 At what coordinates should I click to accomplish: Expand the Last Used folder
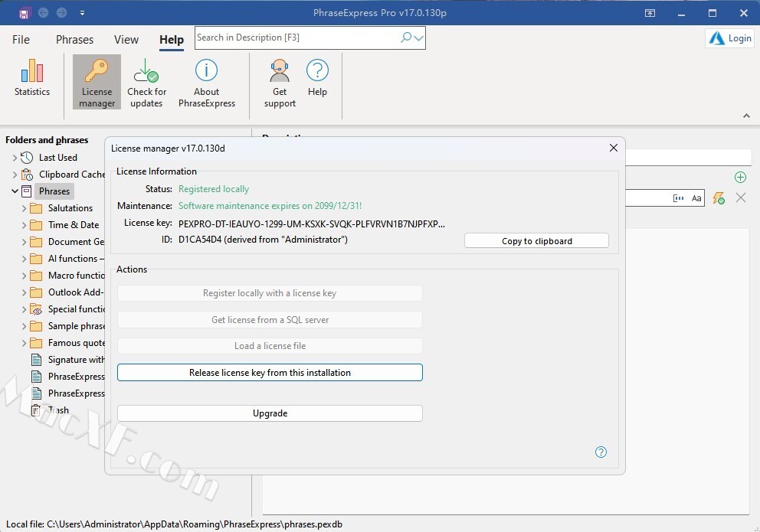(x=15, y=158)
